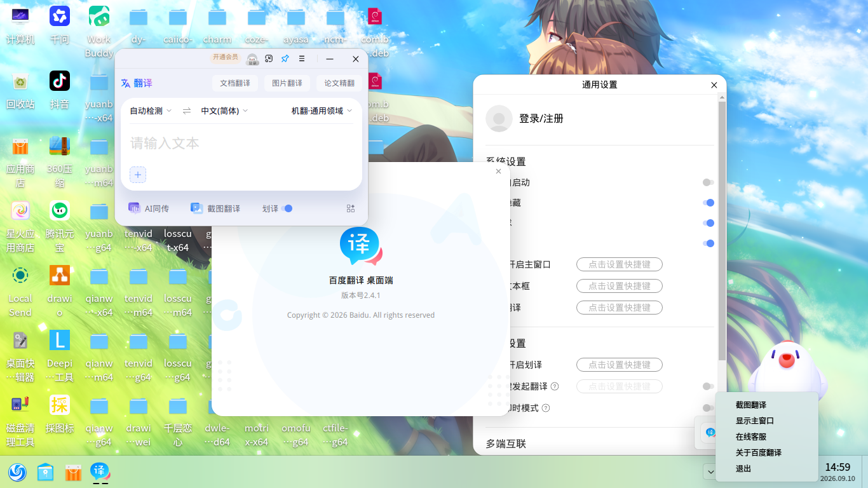Image resolution: width=868 pixels, height=488 pixels.
Task: Click 登录/注册 in the settings window
Action: [541, 119]
